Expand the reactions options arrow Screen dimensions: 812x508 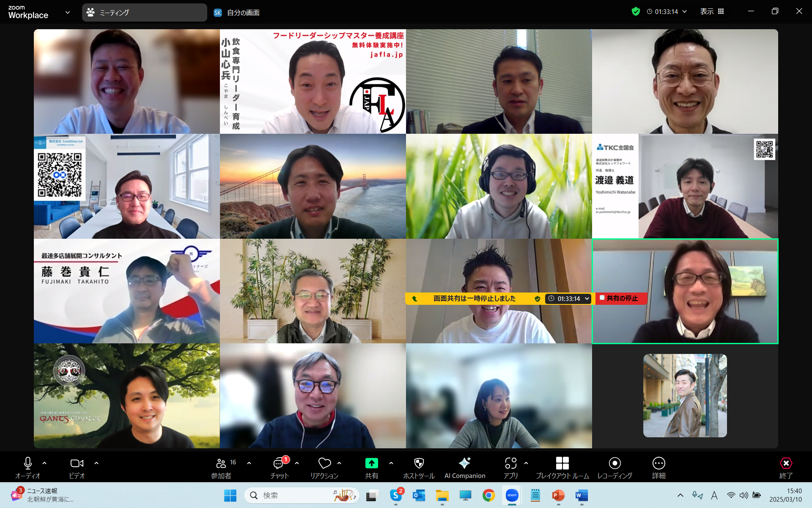click(339, 463)
